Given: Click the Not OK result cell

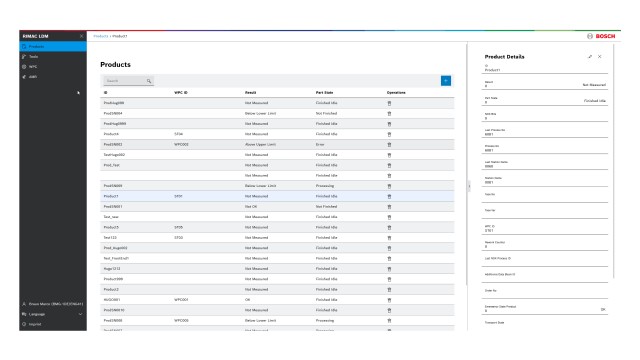Looking at the screenshot, I should 251,207.
